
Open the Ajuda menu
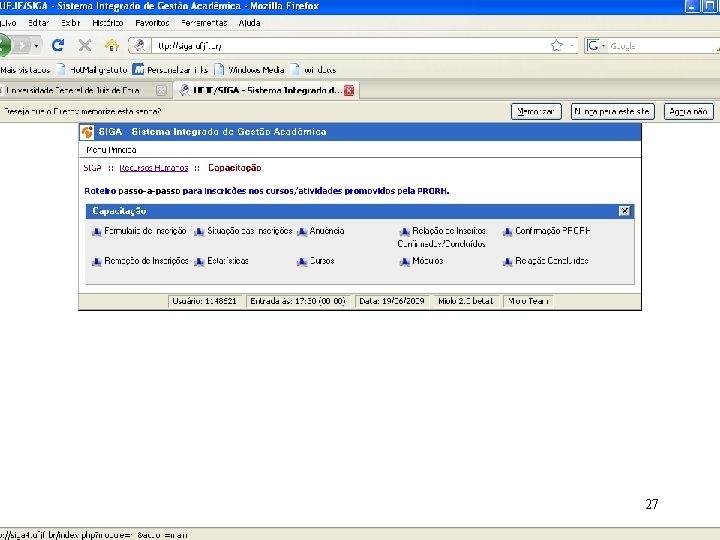click(x=249, y=23)
